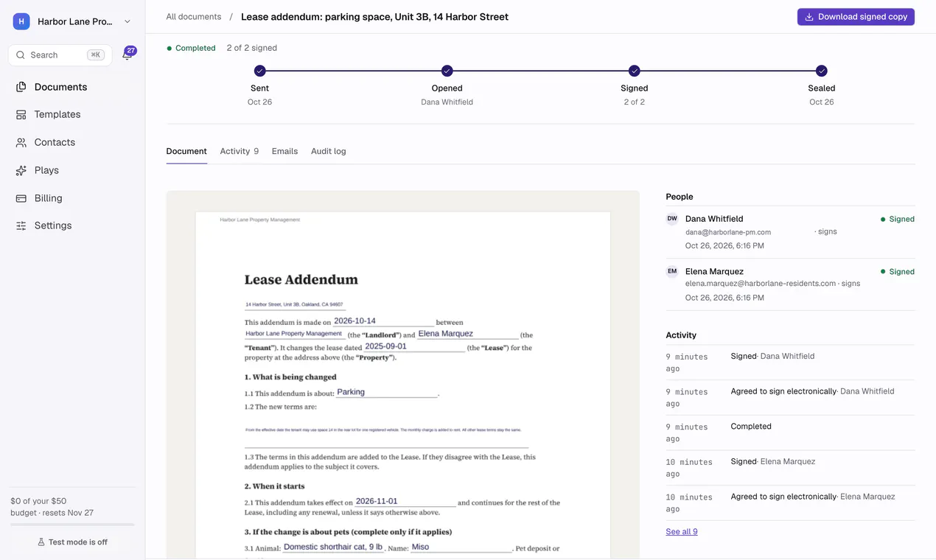
Task: Click the See all 9 link
Action: pos(682,532)
